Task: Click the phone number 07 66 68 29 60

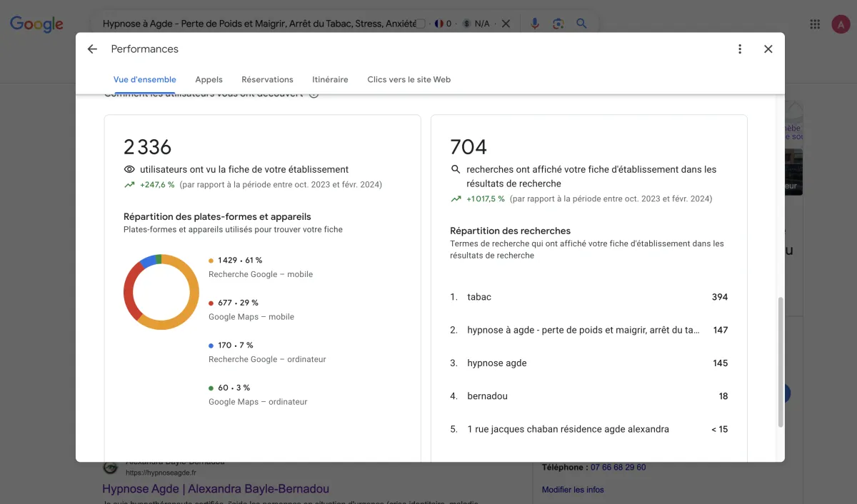Action: 618,468
